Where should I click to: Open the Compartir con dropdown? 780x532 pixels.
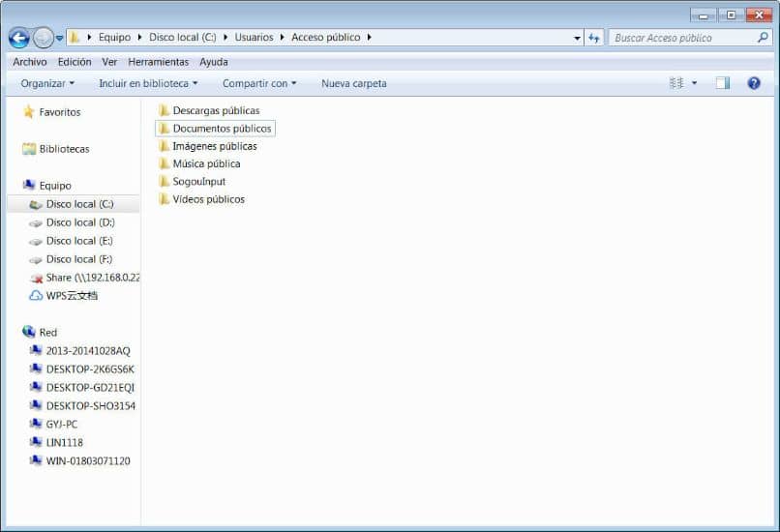(x=259, y=83)
